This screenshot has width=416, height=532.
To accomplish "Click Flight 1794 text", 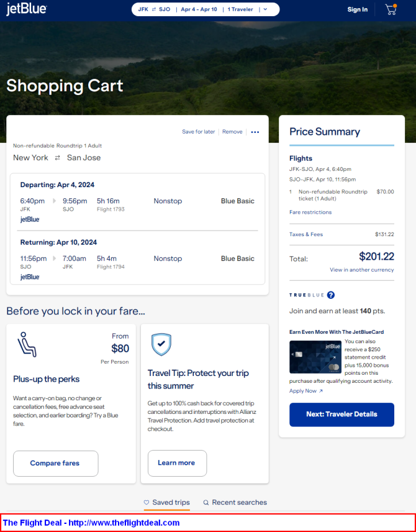I will 111,267.
